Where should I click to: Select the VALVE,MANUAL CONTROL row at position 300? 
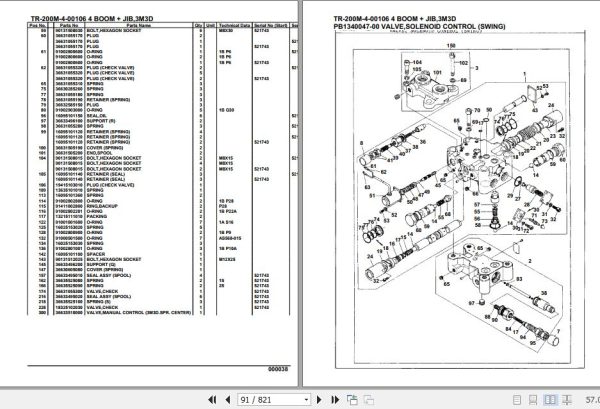161,313
